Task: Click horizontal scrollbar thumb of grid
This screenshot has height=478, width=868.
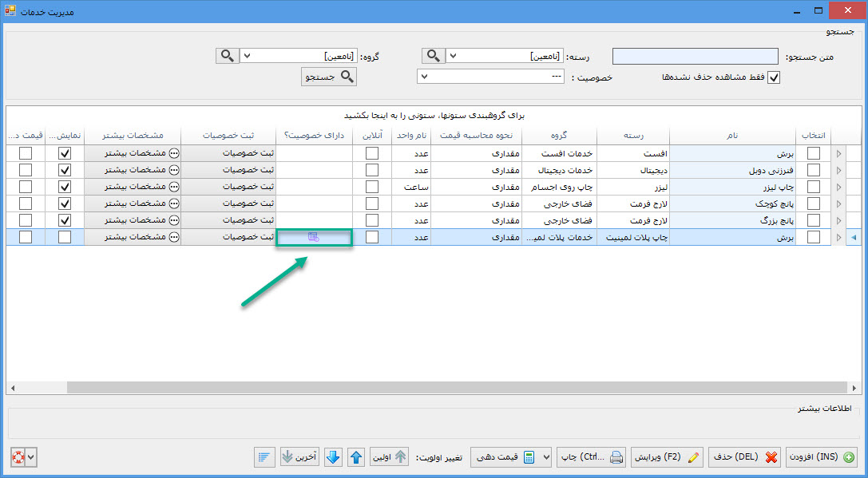Action: tap(457, 388)
